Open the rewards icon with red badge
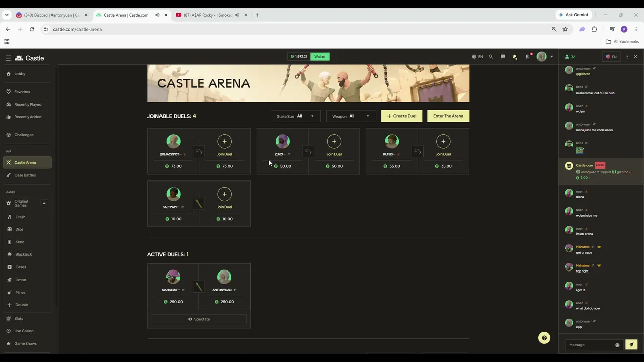The image size is (644, 362). tap(527, 56)
